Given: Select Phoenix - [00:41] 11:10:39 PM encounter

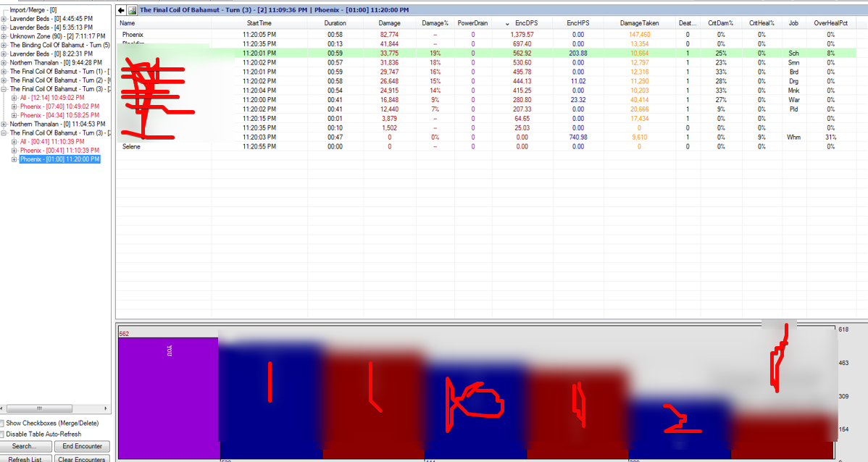Looking at the screenshot, I should 60,151.
